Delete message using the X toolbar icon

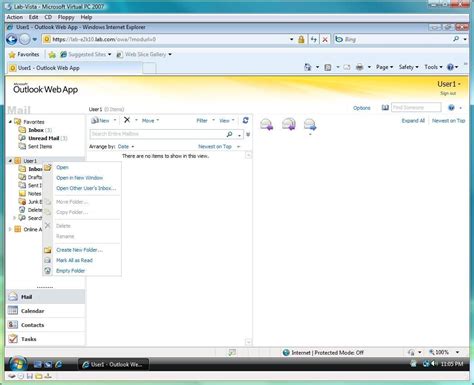pos(127,120)
